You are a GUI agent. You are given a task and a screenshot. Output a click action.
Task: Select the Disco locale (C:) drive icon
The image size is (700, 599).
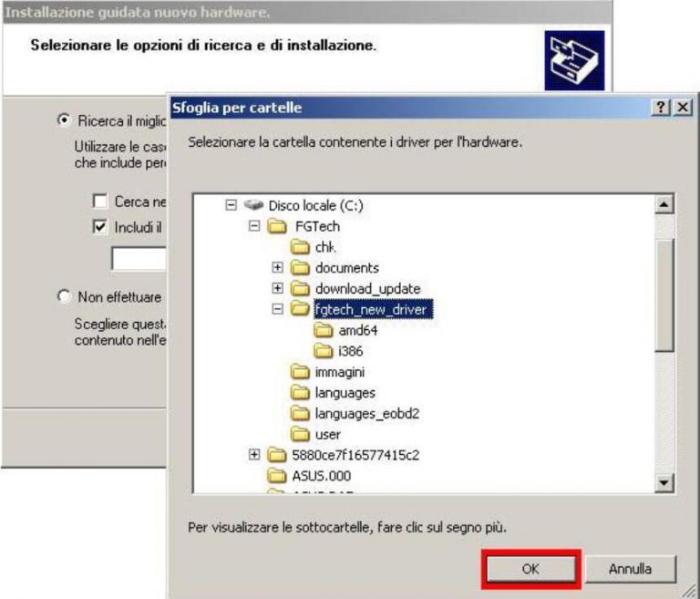tap(253, 205)
